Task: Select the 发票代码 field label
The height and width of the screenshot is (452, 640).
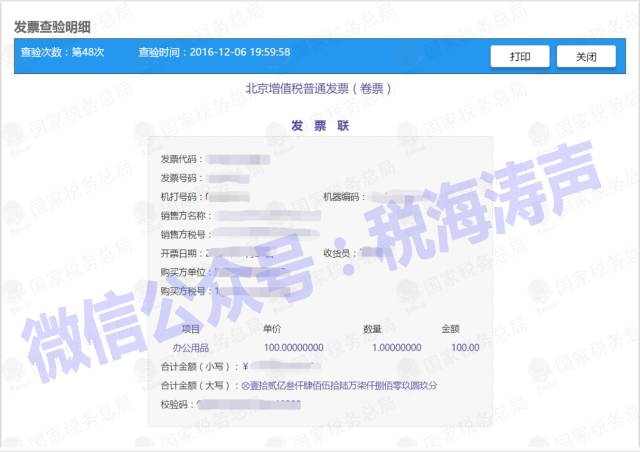Action: click(182, 159)
